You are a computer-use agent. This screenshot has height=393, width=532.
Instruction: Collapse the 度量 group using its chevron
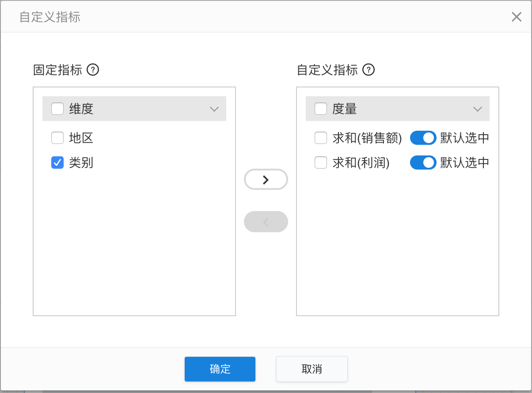point(478,109)
